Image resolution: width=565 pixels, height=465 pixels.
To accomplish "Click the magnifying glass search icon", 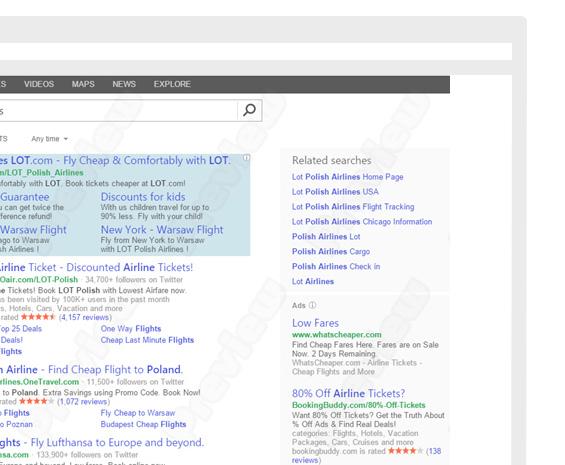I will [x=249, y=110].
